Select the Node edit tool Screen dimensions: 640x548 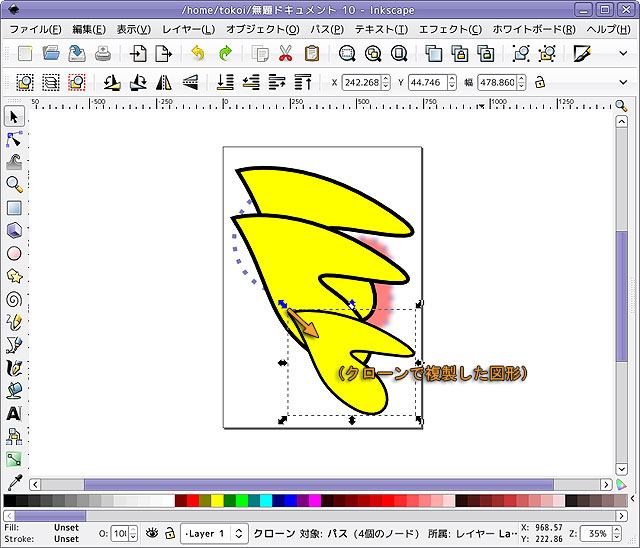(14, 139)
